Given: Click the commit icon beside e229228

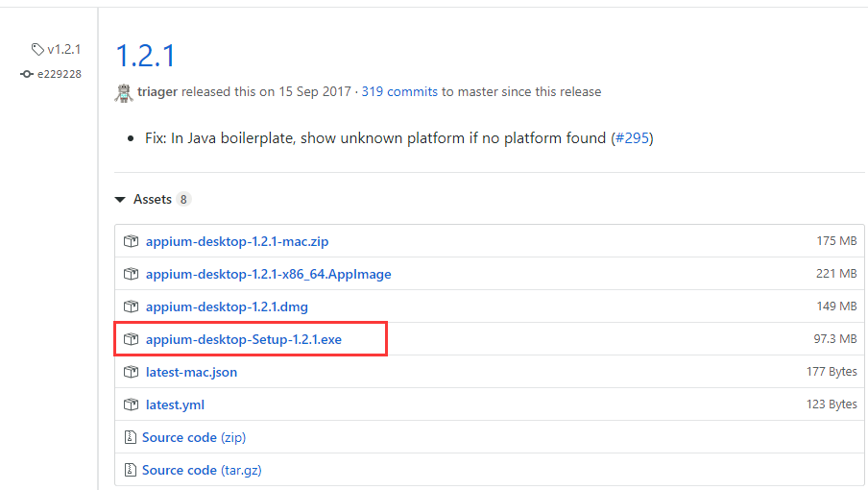Looking at the screenshot, I should click(x=27, y=74).
